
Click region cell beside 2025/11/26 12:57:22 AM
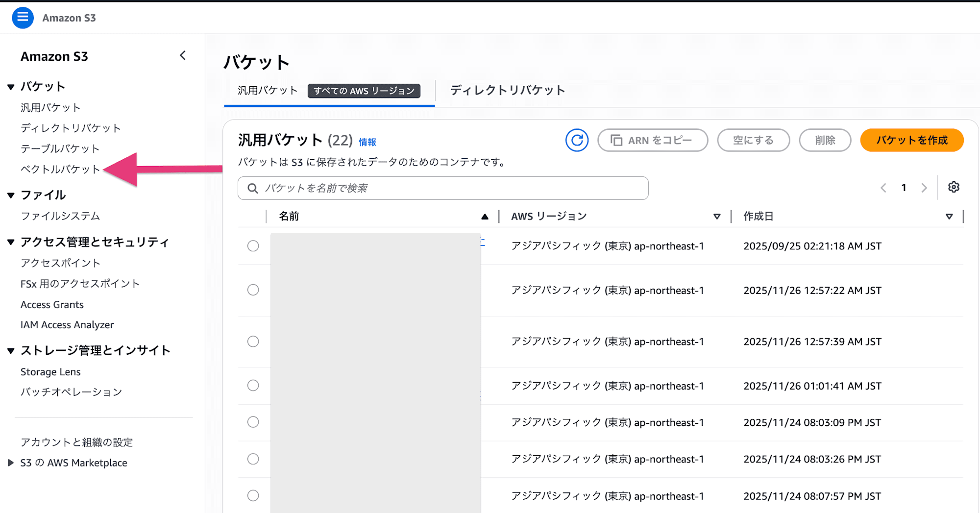click(x=608, y=290)
